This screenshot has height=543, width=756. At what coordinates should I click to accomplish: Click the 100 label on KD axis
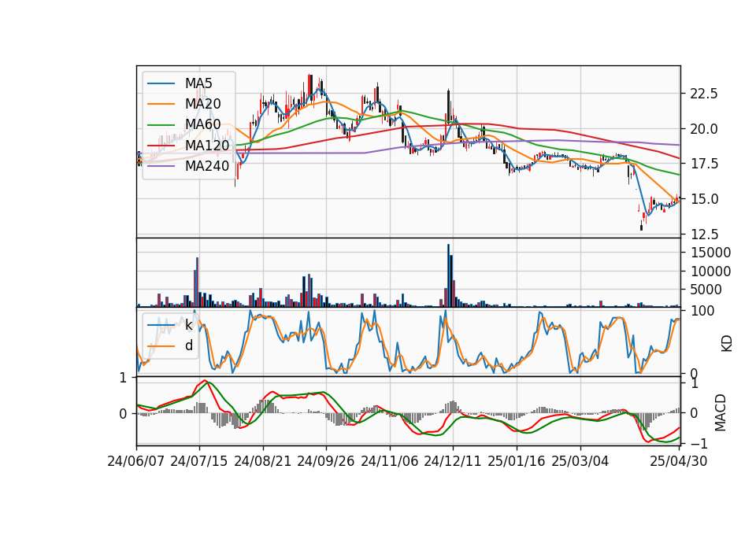pos(702,311)
